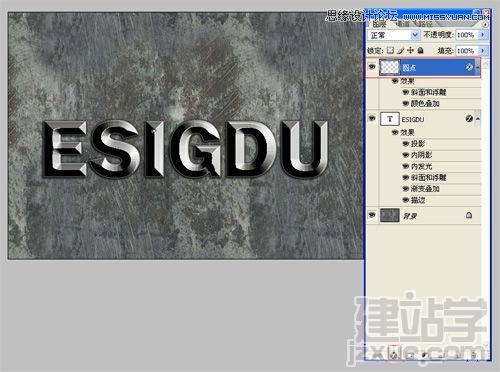The image size is (500, 372).
Task: Select the 描边 effect row label
Action: coord(418,200)
